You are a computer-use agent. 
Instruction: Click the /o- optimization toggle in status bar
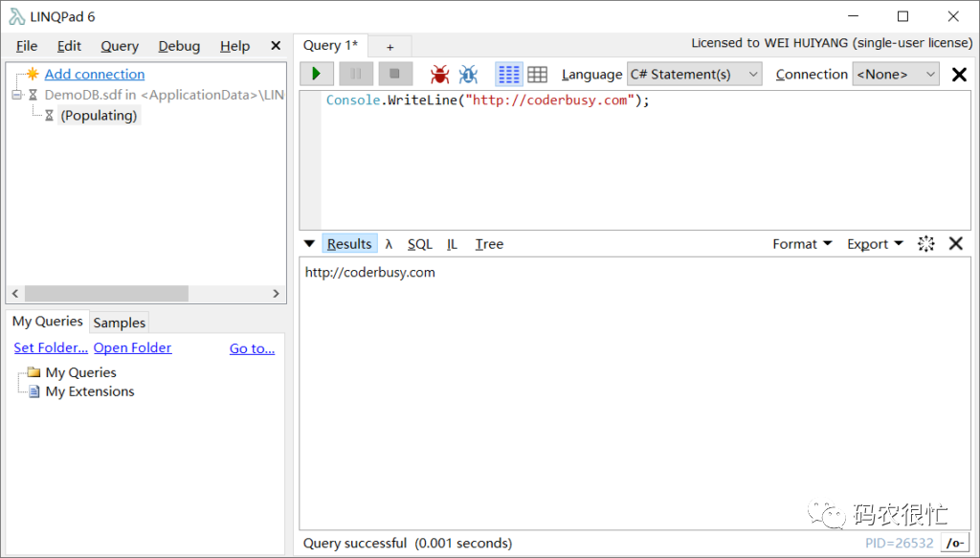pyautogui.click(x=955, y=543)
